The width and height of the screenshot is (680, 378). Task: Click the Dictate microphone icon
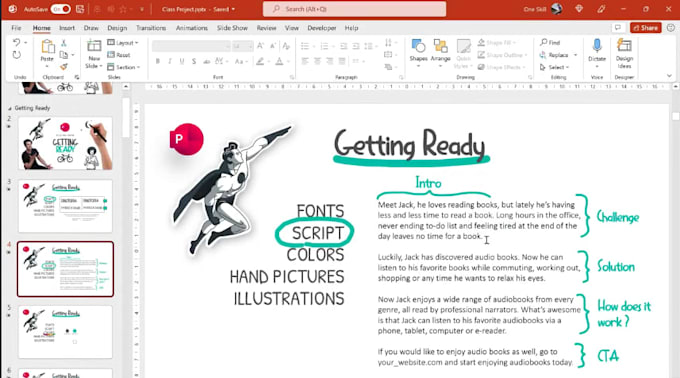597,46
